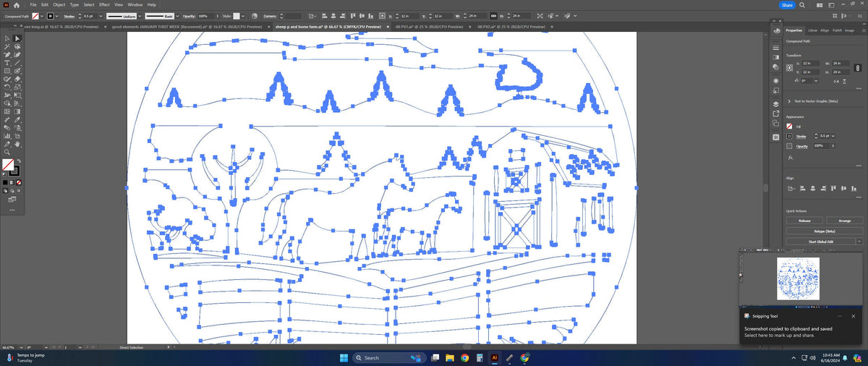868x366 pixels.
Task: Click the Retype (Beta) button
Action: point(825,231)
